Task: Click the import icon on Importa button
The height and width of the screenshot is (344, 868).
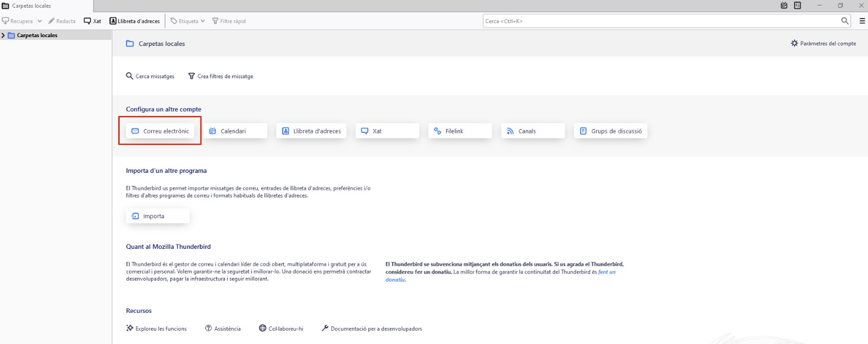Action: [x=135, y=216]
